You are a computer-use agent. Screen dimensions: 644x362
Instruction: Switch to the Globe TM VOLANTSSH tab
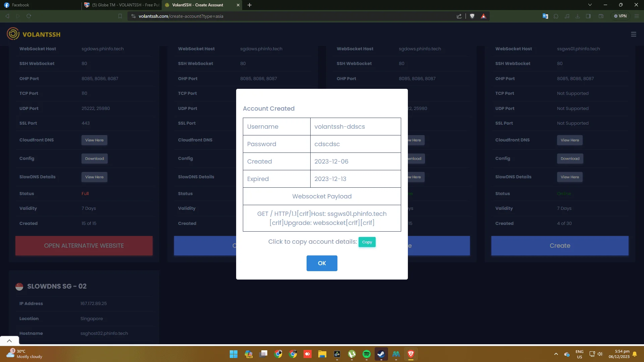click(x=121, y=5)
